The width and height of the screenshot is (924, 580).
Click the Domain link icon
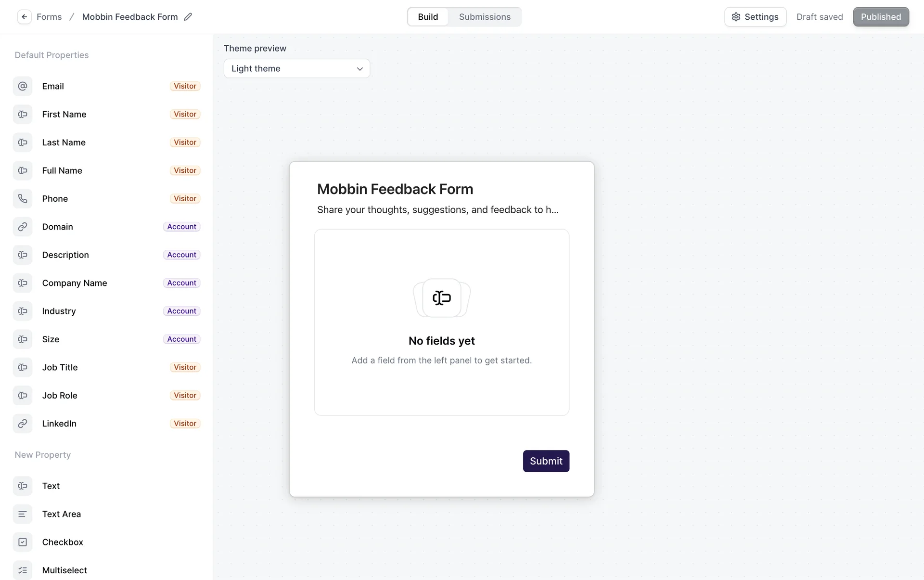point(23,227)
